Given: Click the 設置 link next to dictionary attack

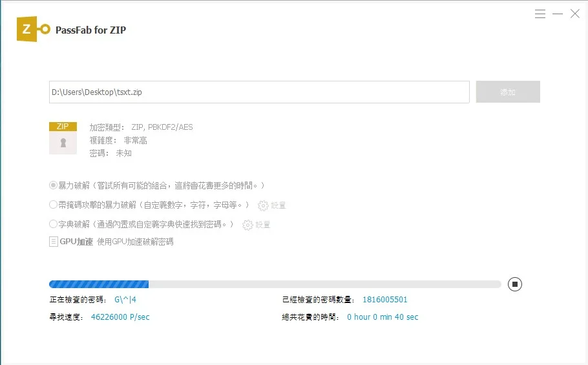Looking at the screenshot, I should coord(263,225).
